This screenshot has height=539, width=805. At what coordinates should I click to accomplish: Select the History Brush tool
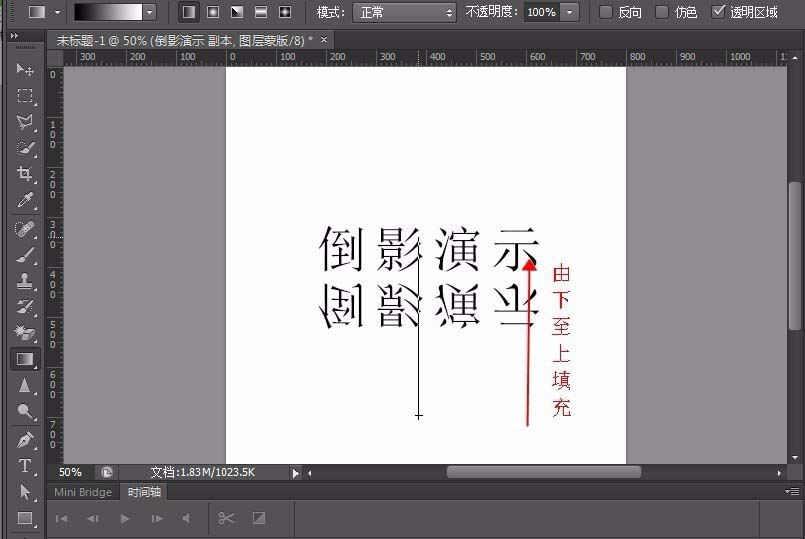25,307
